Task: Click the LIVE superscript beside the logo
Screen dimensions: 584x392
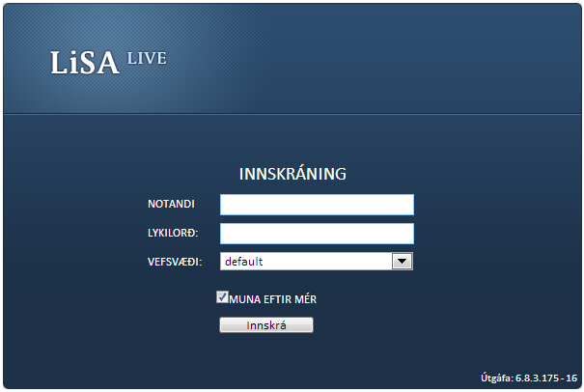Action: click(x=146, y=58)
